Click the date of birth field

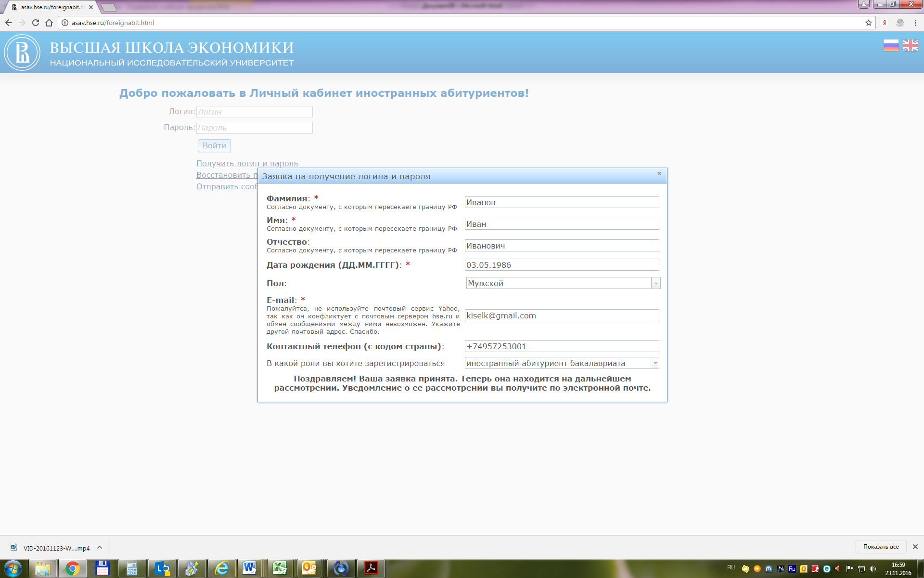point(562,265)
